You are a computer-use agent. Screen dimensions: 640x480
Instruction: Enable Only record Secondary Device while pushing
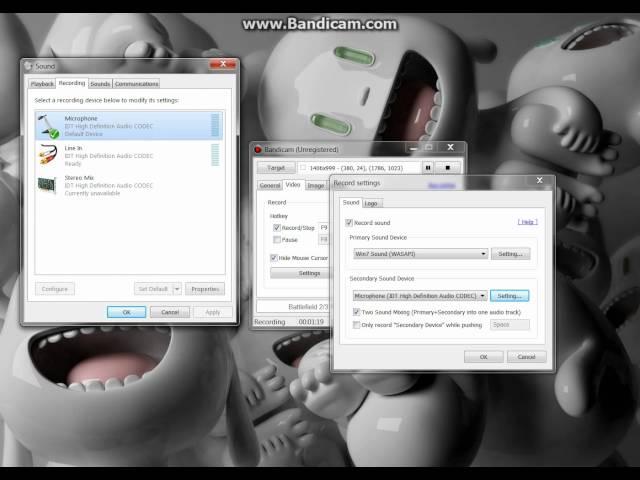click(356, 325)
